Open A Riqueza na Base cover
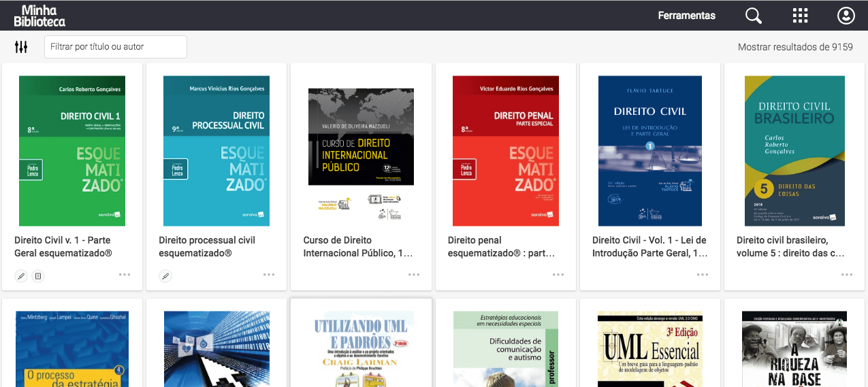Image resolution: width=868 pixels, height=387 pixels. (794, 349)
